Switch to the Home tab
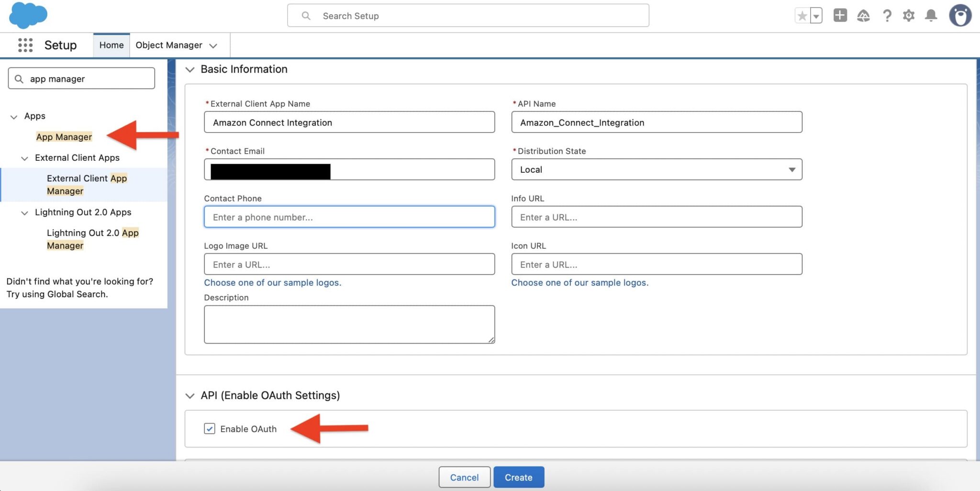Viewport: 980px width, 491px height. 111,45
